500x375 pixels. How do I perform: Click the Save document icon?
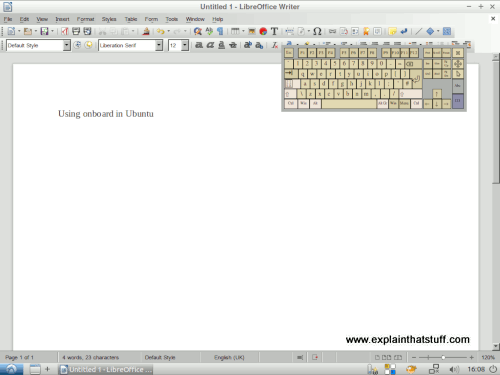(44, 31)
